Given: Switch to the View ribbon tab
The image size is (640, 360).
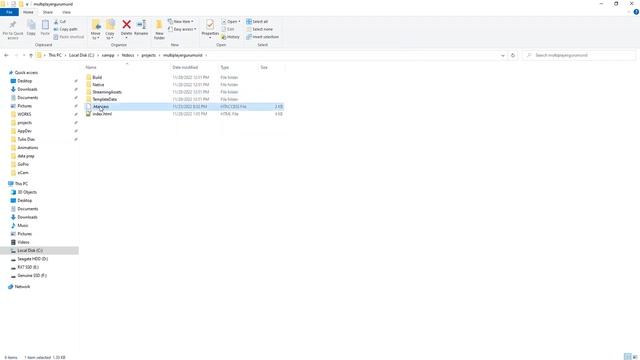Looking at the screenshot, I should (66, 12).
